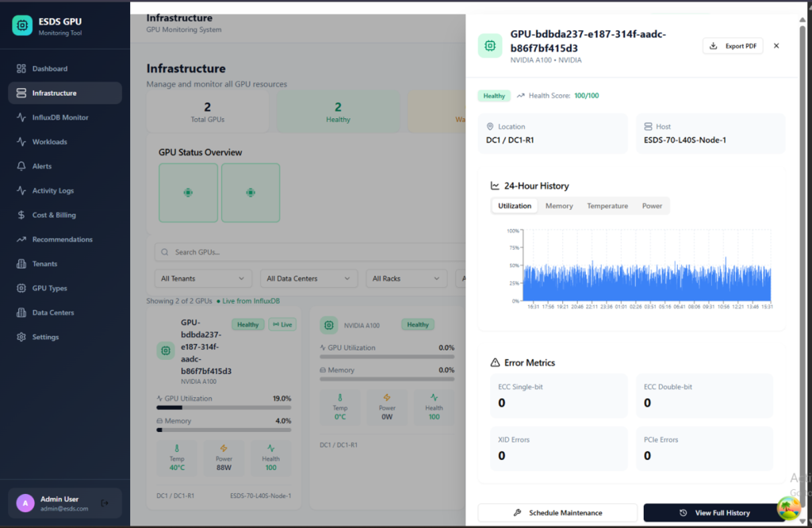The height and width of the screenshot is (528, 812).
Task: Click the GPU chip icon in detail panel header
Action: click(490, 46)
